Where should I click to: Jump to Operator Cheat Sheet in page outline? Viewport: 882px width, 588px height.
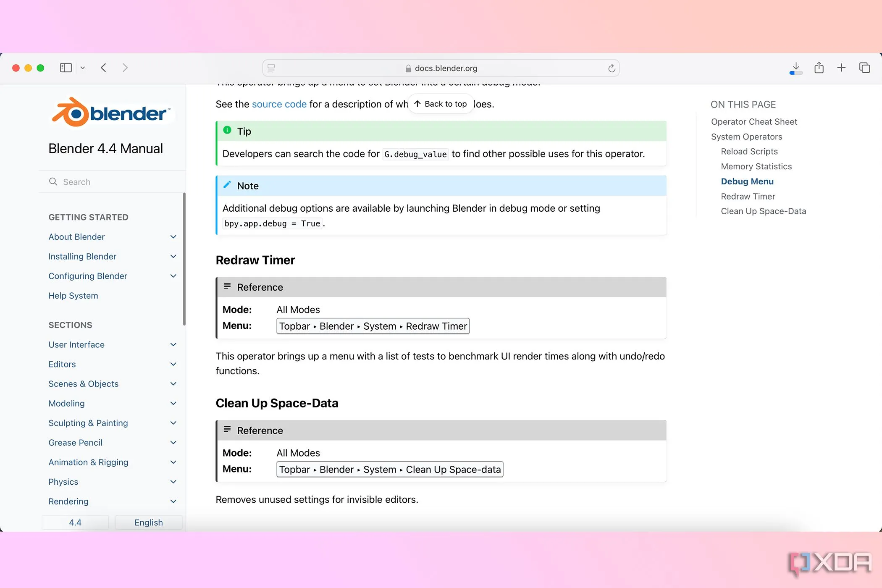754,122
